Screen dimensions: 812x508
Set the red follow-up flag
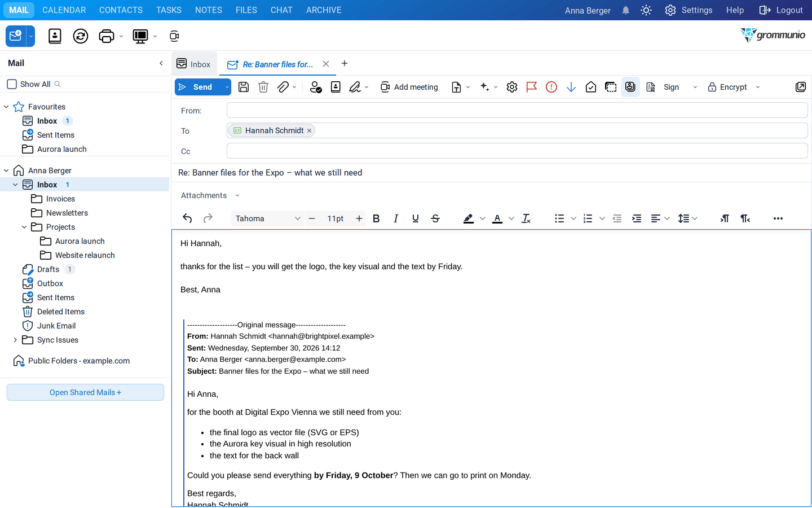click(532, 87)
